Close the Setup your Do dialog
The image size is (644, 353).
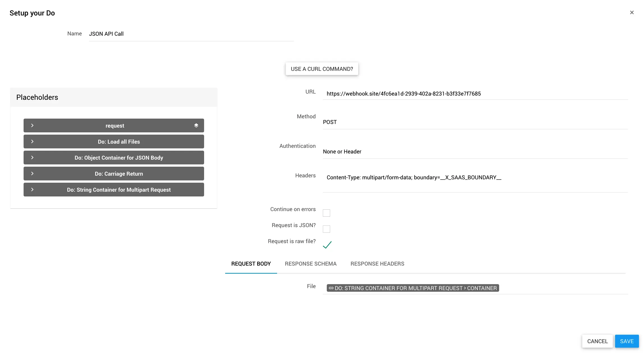click(x=632, y=13)
